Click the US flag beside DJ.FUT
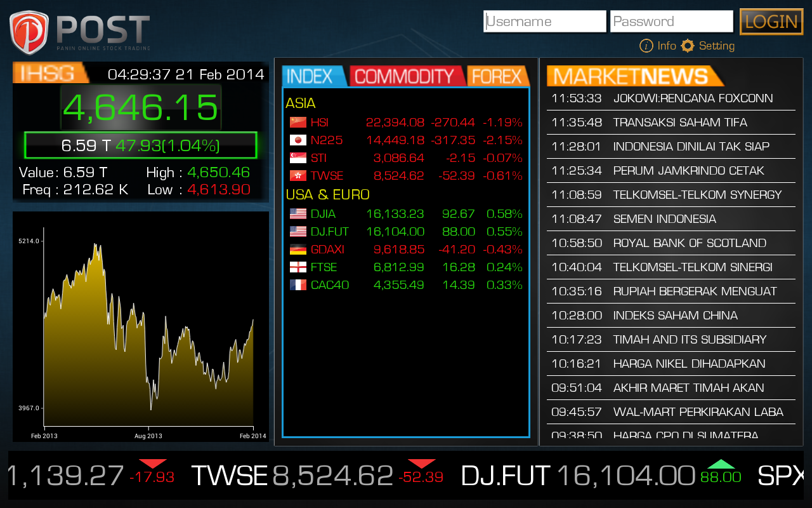 point(298,232)
